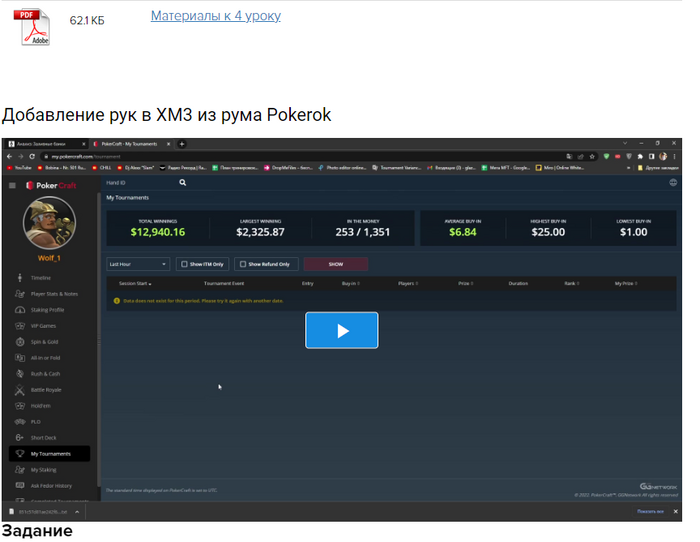Sort by Buy-in column header

(351, 284)
